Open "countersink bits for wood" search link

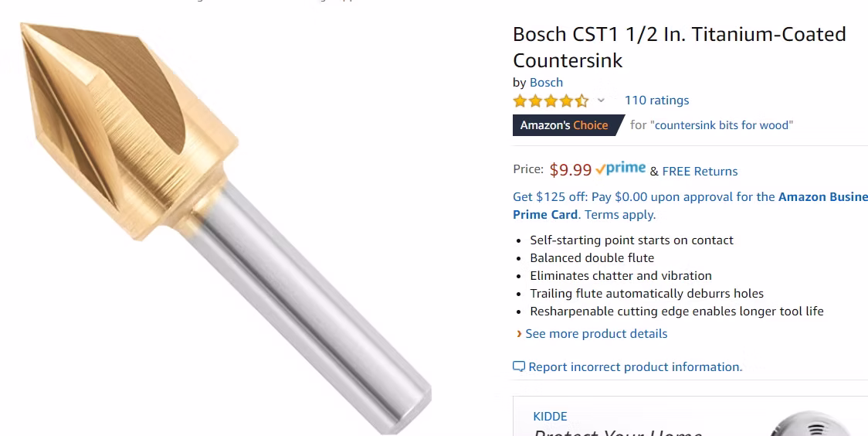pos(724,125)
